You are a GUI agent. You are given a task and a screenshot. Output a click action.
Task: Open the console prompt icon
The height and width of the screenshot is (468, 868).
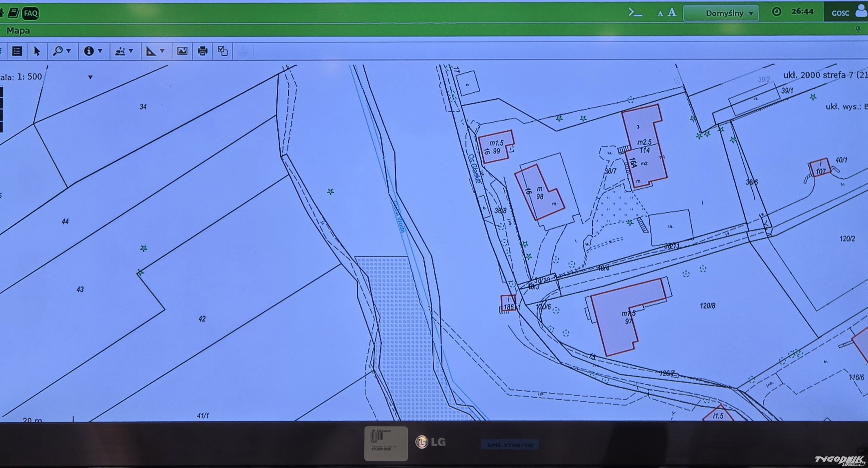pyautogui.click(x=635, y=13)
